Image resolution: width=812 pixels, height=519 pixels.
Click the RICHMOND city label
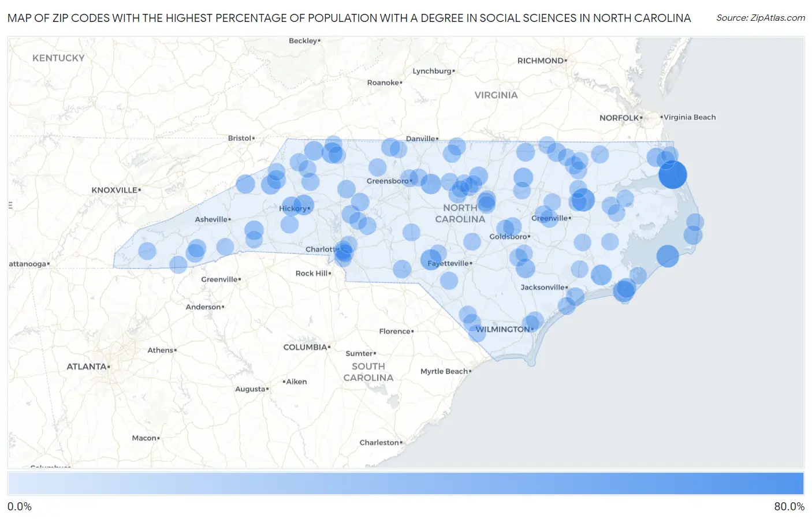[541, 61]
